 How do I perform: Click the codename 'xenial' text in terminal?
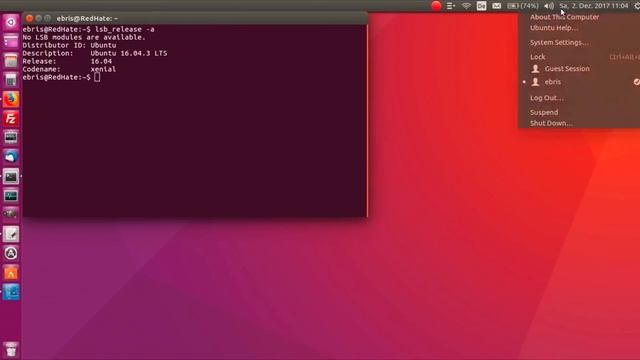pos(103,69)
